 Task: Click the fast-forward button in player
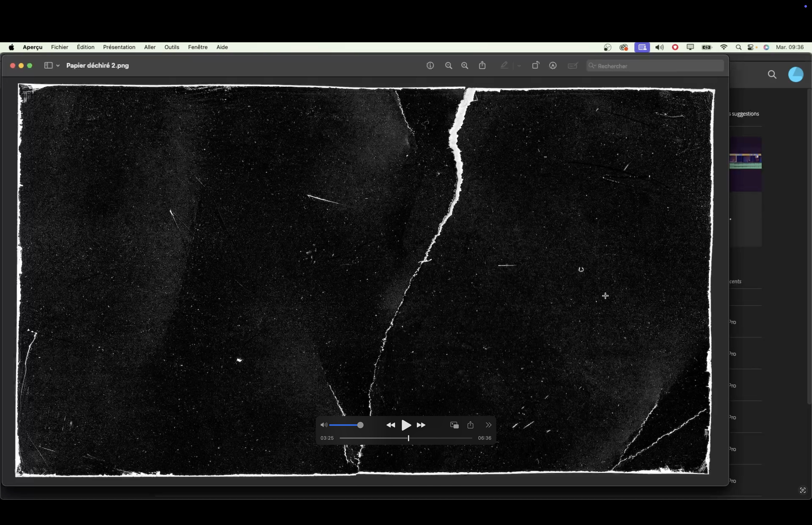[421, 425]
